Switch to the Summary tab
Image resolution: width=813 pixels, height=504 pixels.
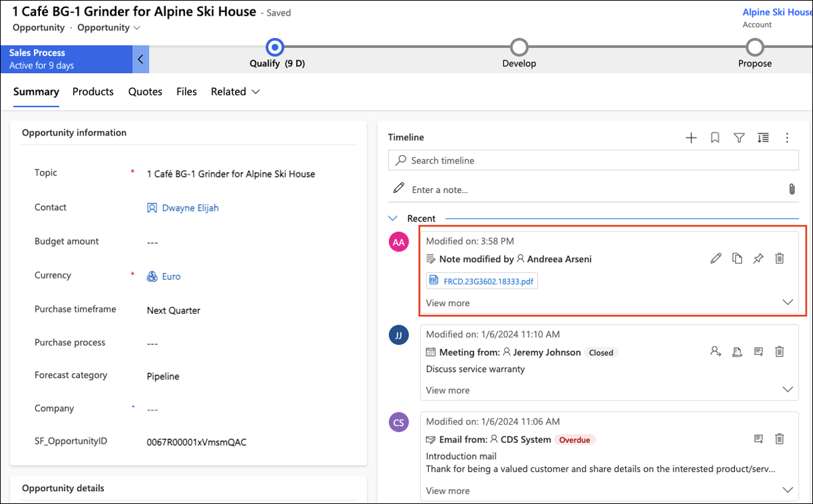click(36, 91)
